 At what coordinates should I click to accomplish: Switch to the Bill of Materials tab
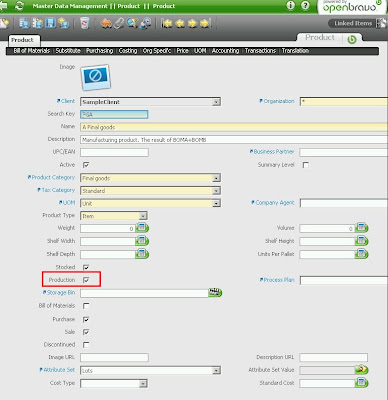tap(32, 51)
